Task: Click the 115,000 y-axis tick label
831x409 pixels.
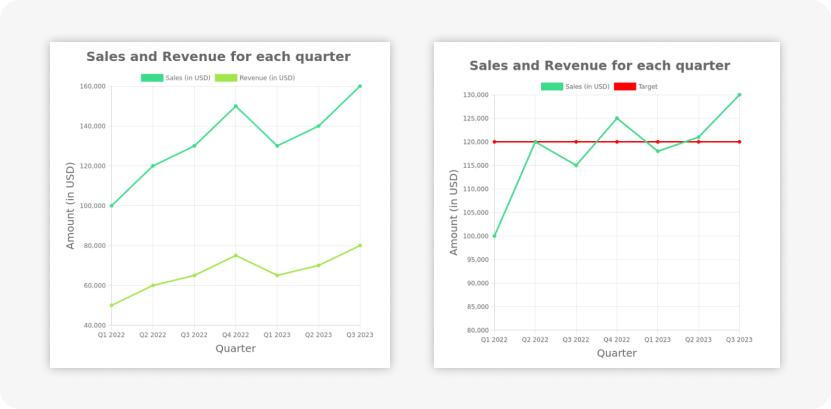Action: (478, 165)
